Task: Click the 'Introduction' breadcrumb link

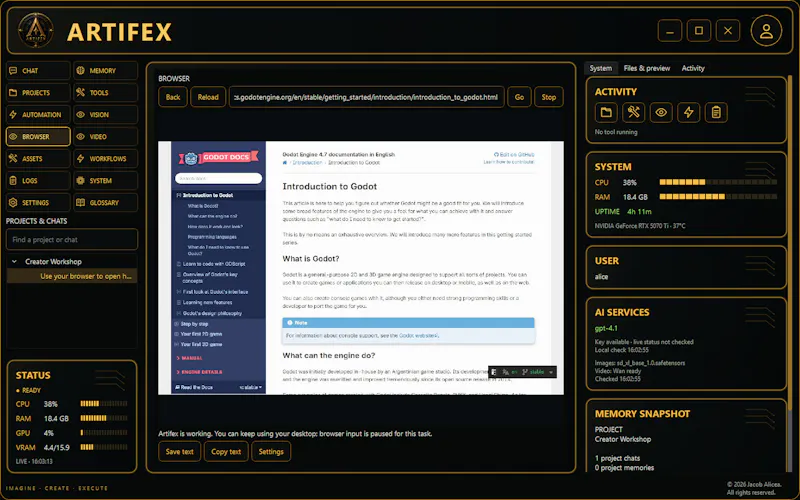Action: (x=307, y=163)
